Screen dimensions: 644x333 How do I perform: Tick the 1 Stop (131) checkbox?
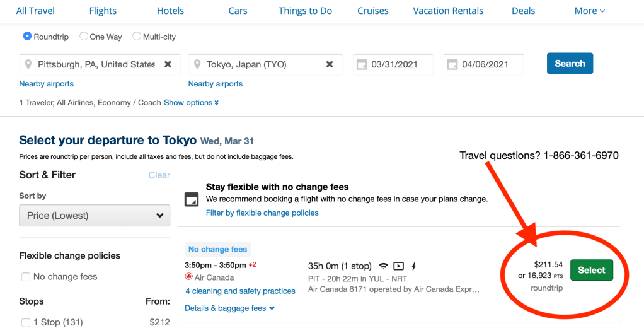click(26, 323)
